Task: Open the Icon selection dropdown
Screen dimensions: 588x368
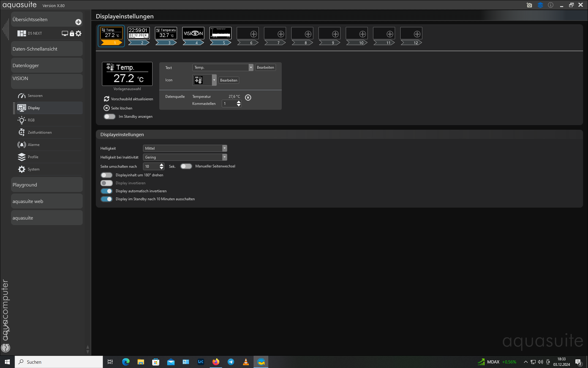Action: (x=214, y=80)
